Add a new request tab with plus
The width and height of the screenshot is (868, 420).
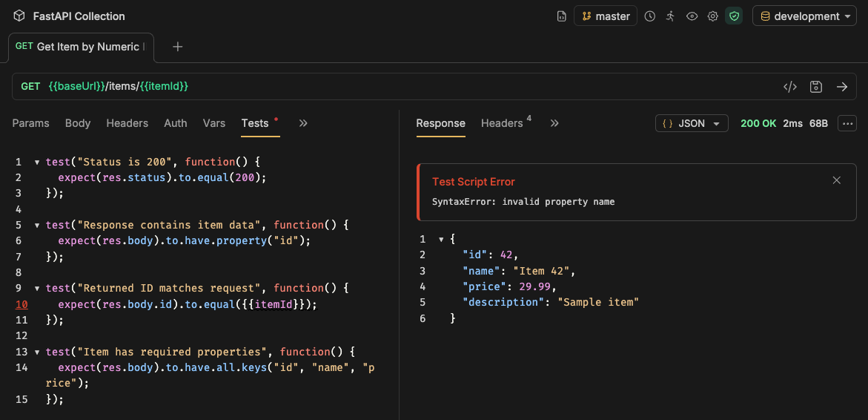point(177,47)
